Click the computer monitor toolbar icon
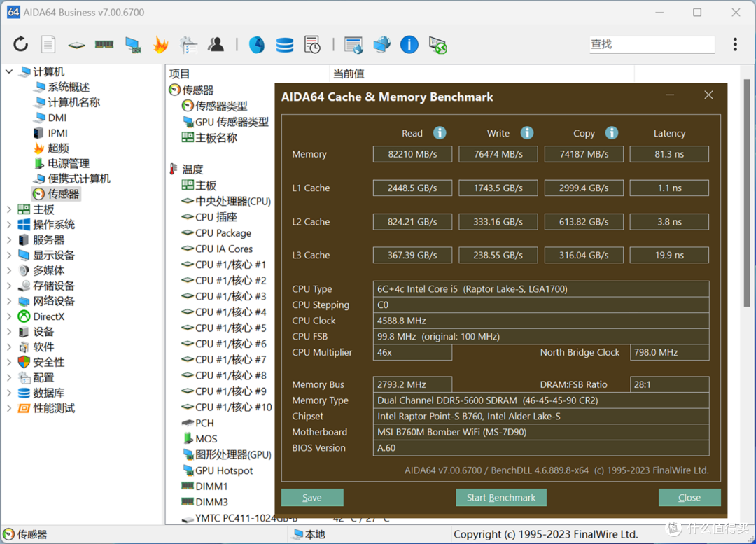Screen dimensions: 756x544 [x=132, y=45]
